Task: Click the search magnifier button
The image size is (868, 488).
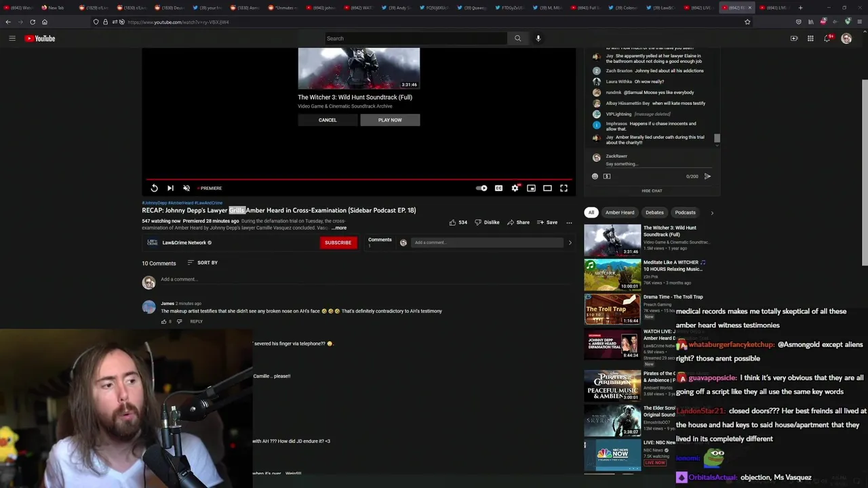Action: 517,39
